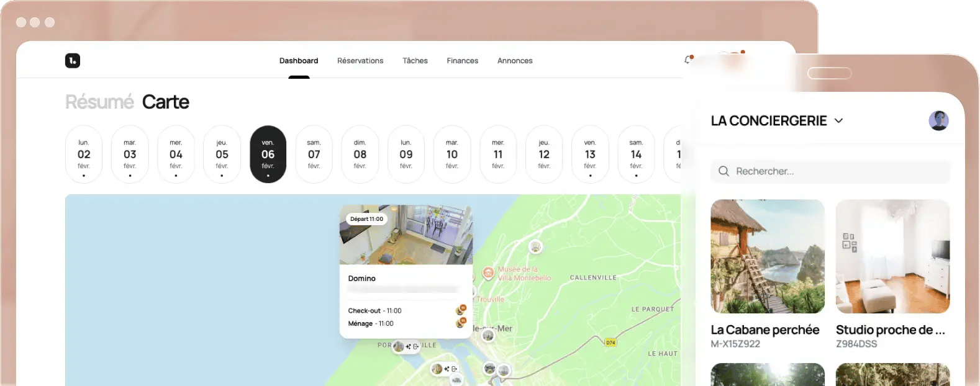Viewport: 980px width, 386px height.
Task: Open Studio proche de... photo
Action: 893,256
